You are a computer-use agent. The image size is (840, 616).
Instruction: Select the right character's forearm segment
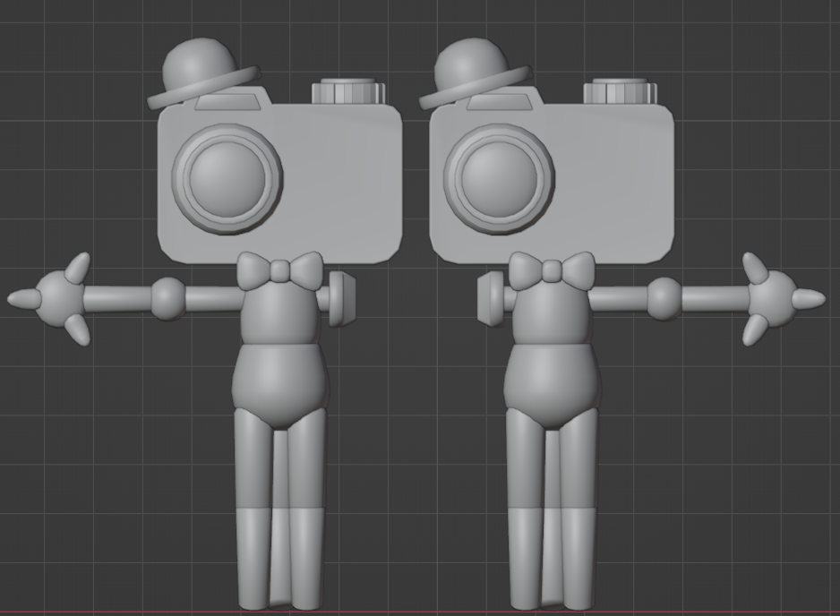pyautogui.click(x=716, y=299)
